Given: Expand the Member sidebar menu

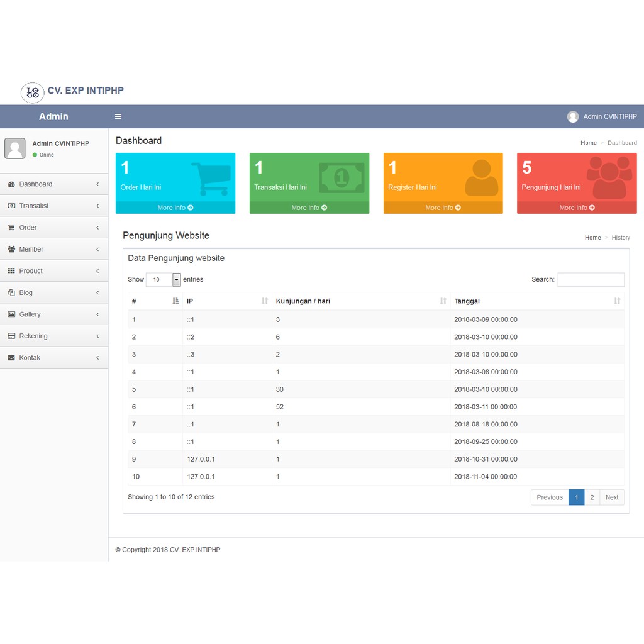Looking at the screenshot, I should pyautogui.click(x=54, y=249).
